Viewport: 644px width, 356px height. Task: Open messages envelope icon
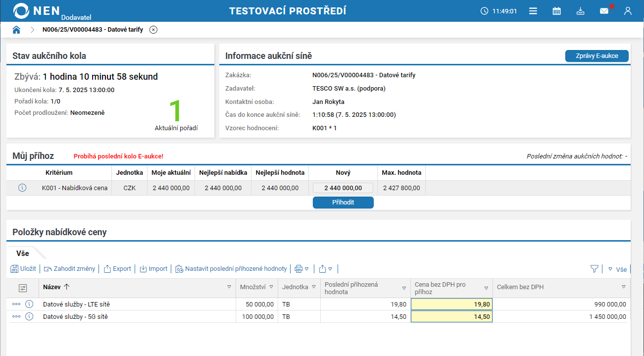click(x=604, y=11)
